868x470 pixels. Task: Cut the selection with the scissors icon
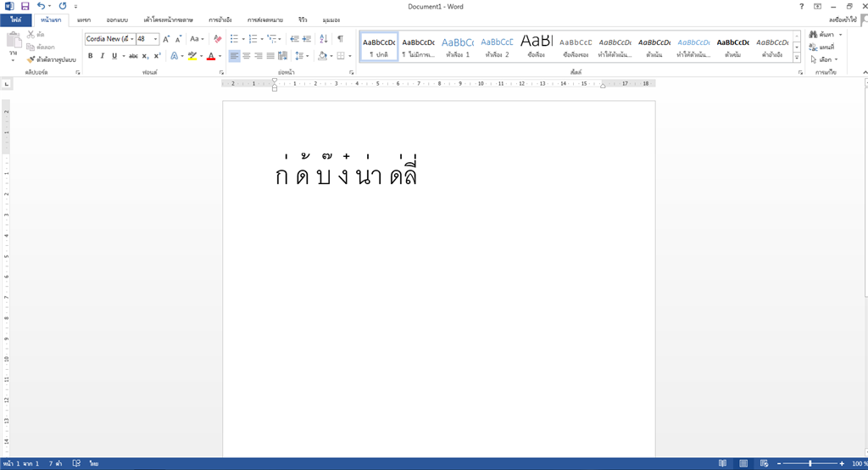tap(31, 35)
